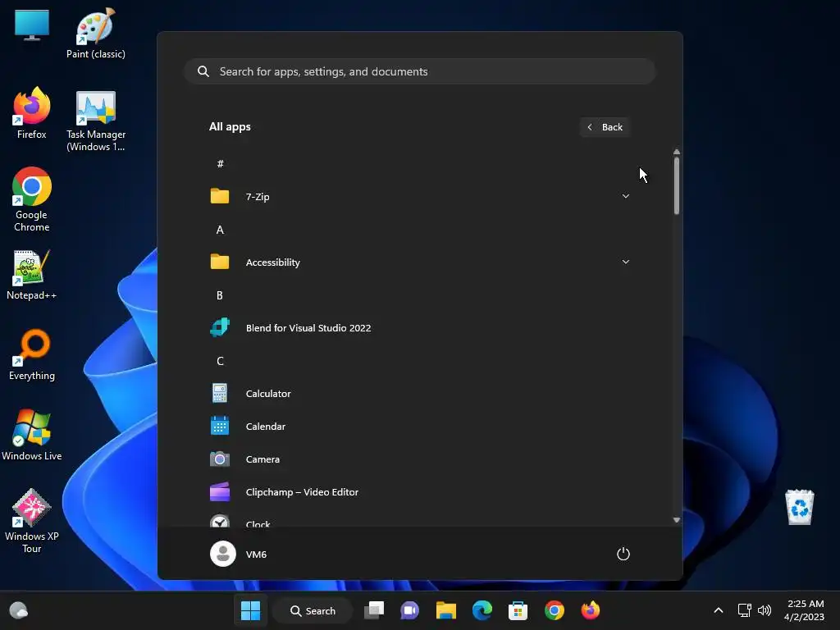Click the Start menu search field
The image size is (840, 630).
(420, 71)
